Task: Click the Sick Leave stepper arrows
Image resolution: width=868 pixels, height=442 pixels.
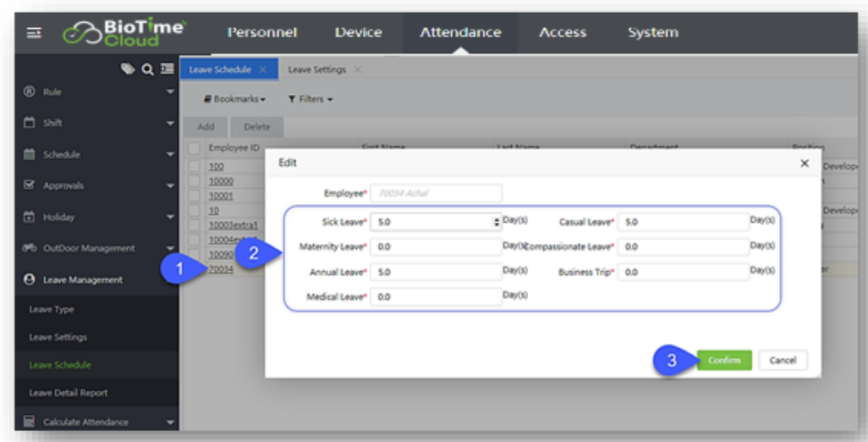Action: pos(497,222)
